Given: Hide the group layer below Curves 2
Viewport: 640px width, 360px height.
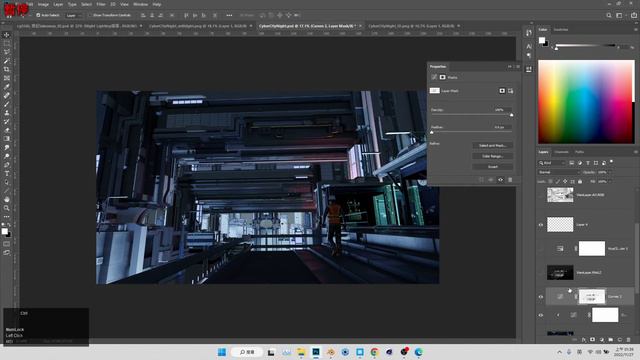Looking at the screenshot, I should tap(541, 315).
